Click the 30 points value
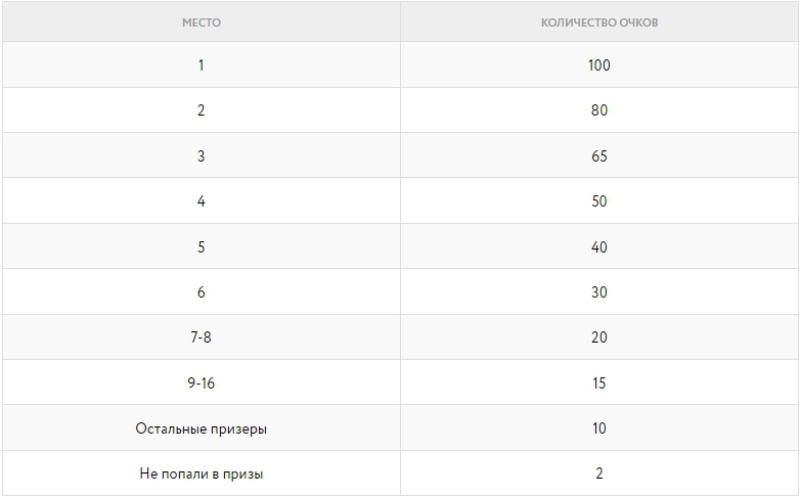This screenshot has height=497, width=800. [599, 292]
